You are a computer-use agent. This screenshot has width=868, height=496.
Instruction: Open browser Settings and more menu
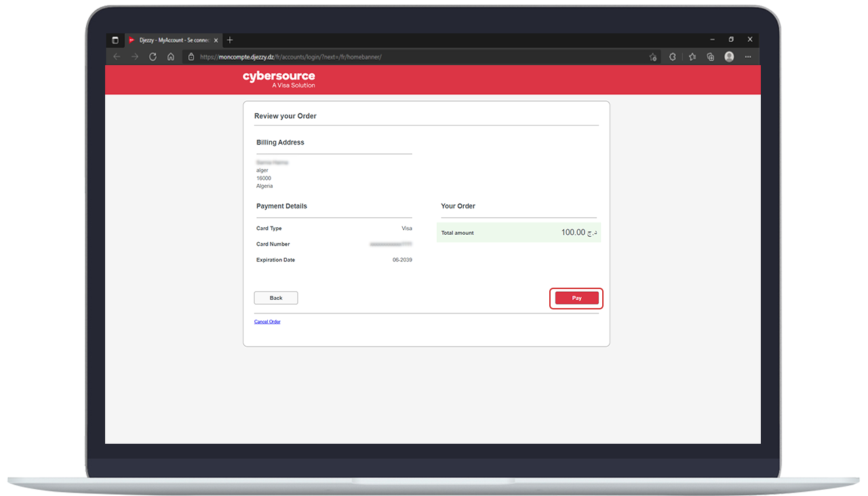748,57
